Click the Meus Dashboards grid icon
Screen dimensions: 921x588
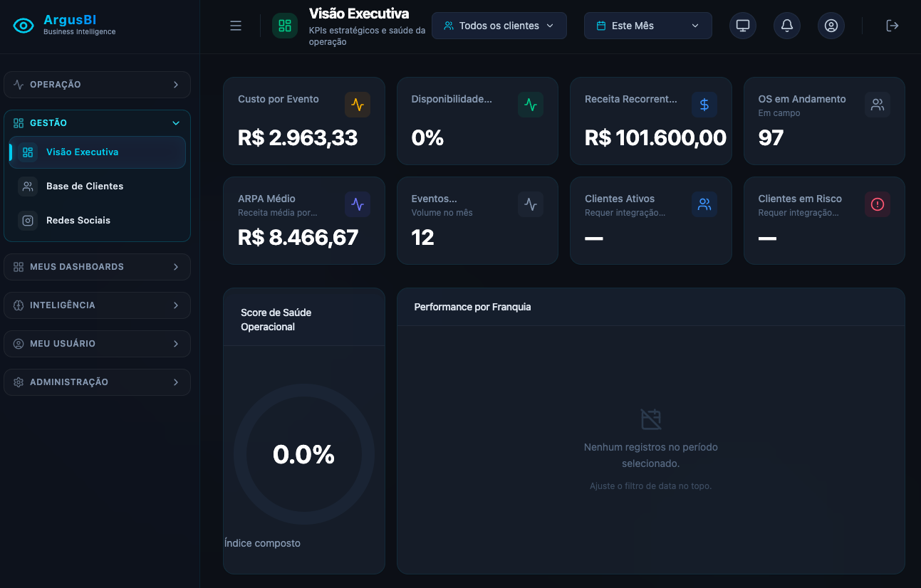point(19,267)
